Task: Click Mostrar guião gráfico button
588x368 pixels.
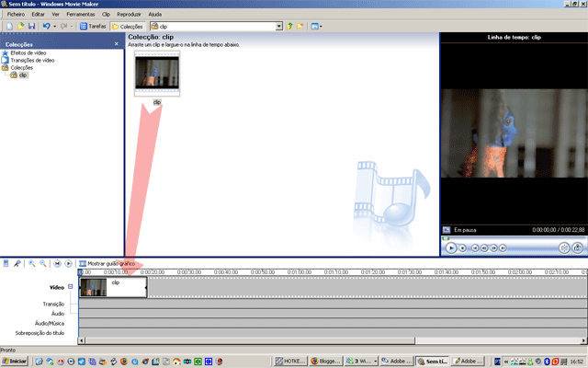Action: [x=107, y=264]
